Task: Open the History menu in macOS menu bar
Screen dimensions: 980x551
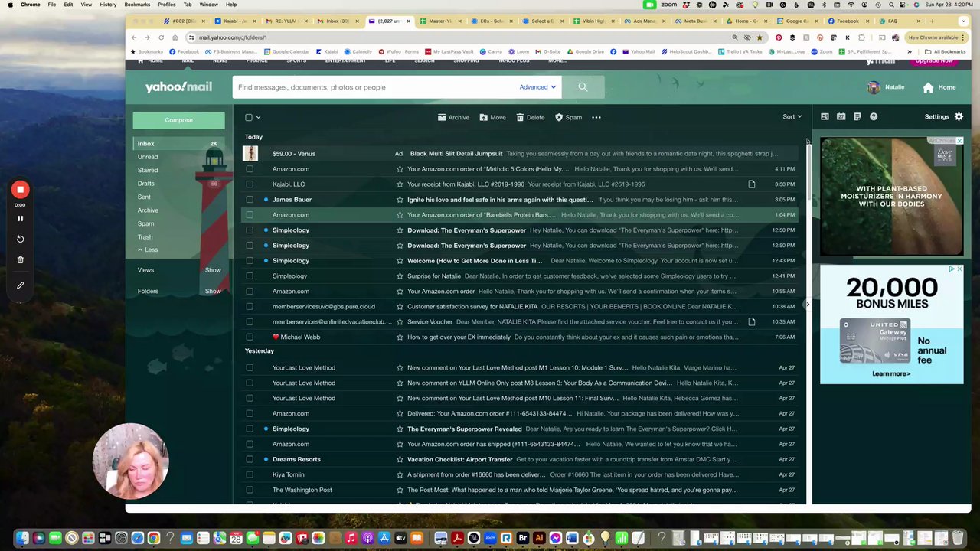Action: 108,5
